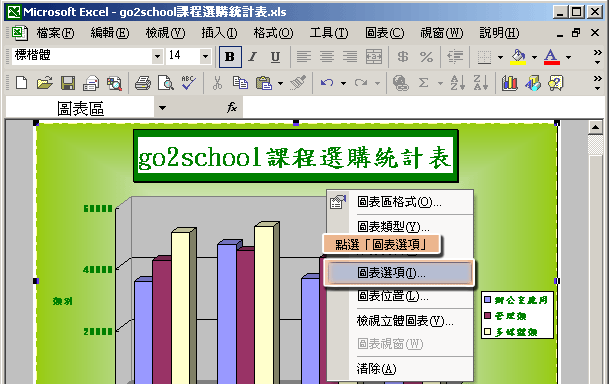Center align the text

pyautogui.click(x=327, y=57)
